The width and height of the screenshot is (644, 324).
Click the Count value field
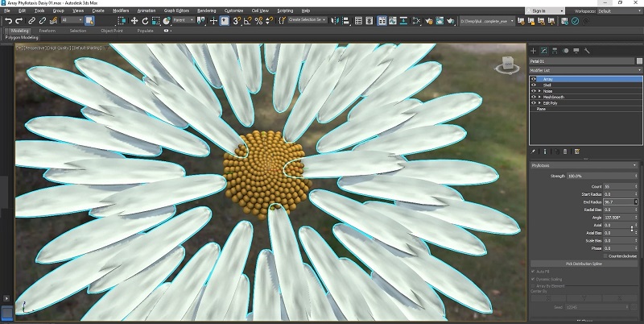click(617, 186)
